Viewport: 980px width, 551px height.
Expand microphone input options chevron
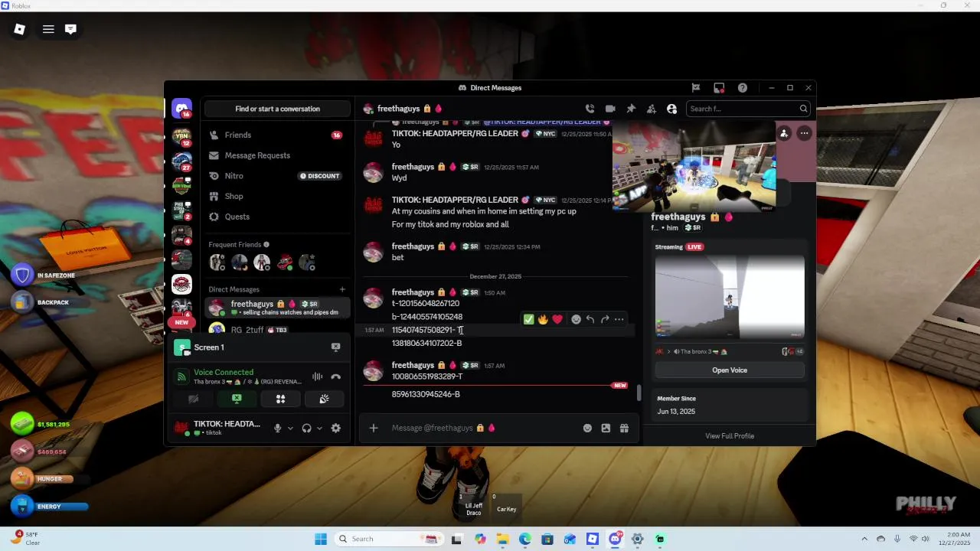point(290,429)
